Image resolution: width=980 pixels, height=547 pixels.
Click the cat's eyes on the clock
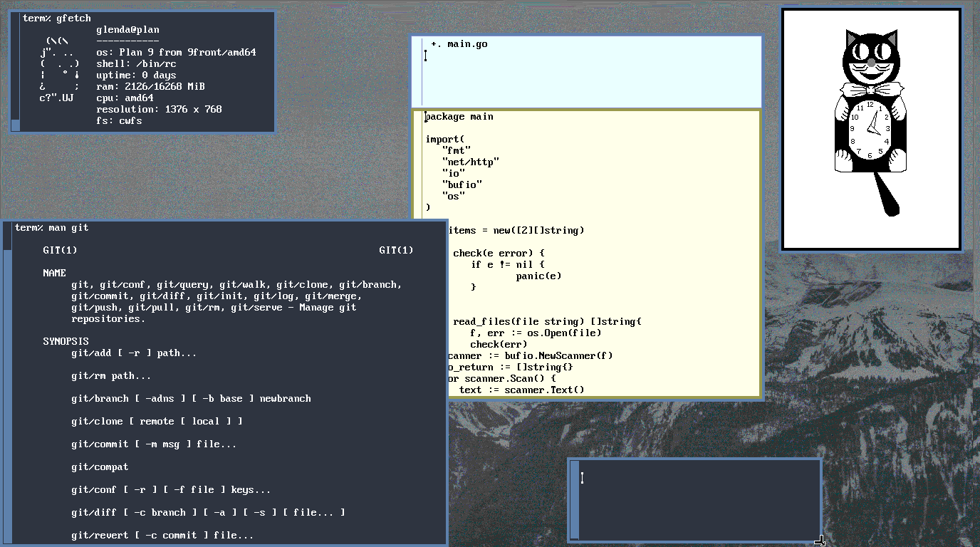[x=870, y=51]
